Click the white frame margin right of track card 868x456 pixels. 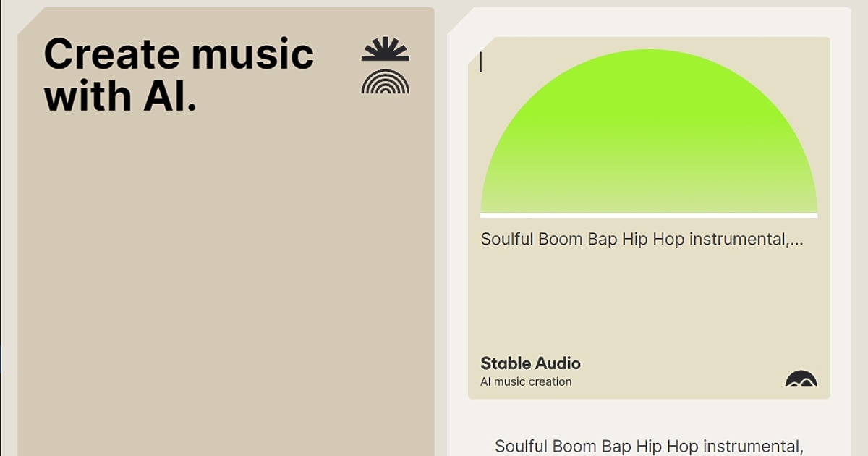point(841,217)
